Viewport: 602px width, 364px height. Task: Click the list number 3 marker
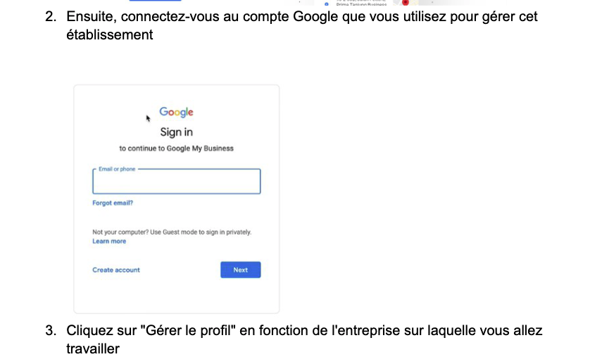tap(51, 331)
